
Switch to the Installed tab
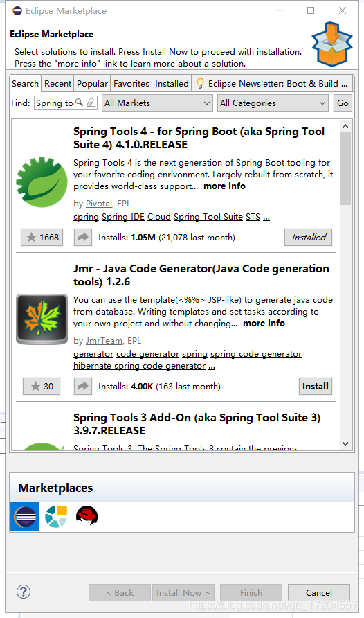click(172, 84)
